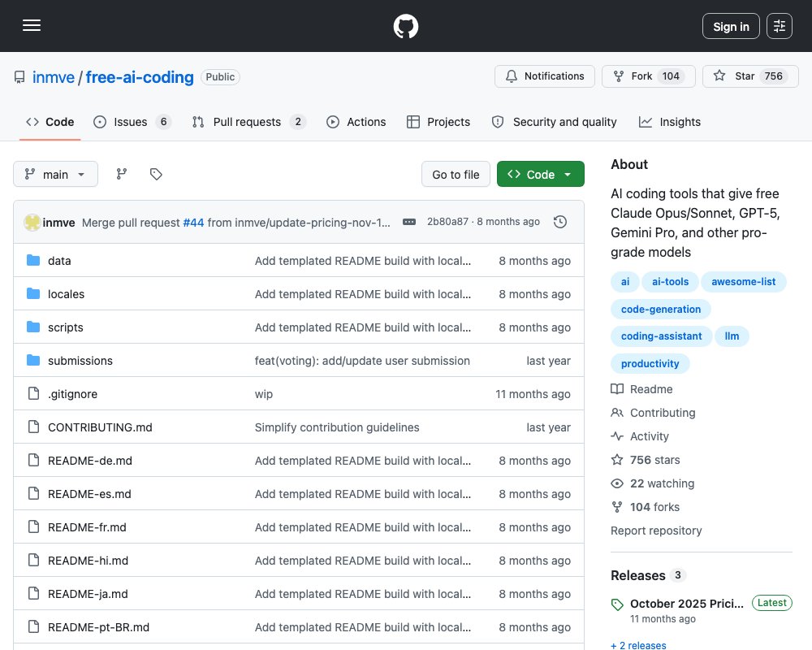This screenshot has width=812, height=650.
Task: Switch to the Issues tab
Action: pos(132,122)
